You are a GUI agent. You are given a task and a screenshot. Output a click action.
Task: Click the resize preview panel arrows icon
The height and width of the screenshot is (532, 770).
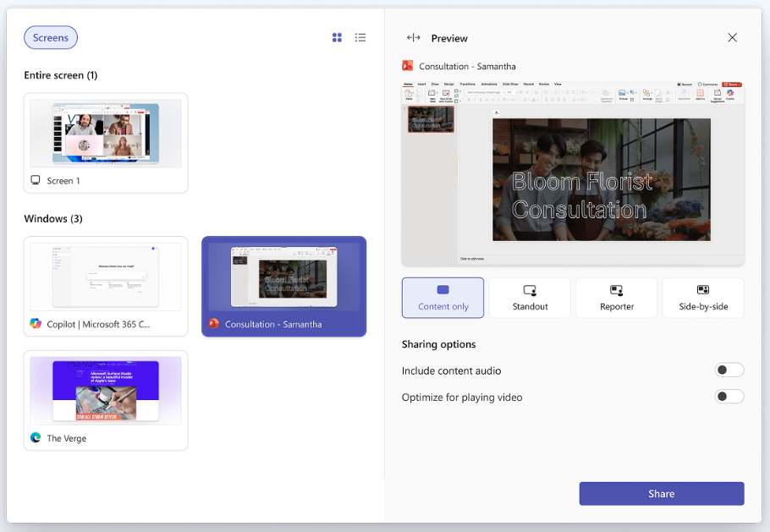[x=413, y=38]
